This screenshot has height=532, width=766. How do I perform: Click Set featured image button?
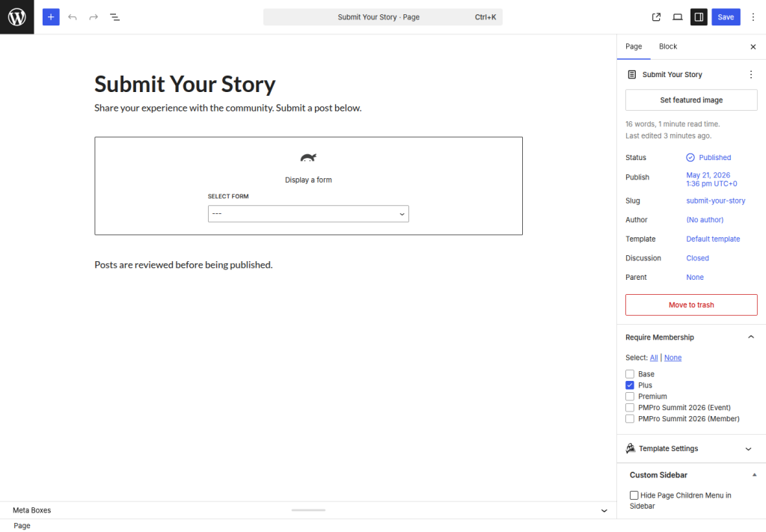click(691, 100)
